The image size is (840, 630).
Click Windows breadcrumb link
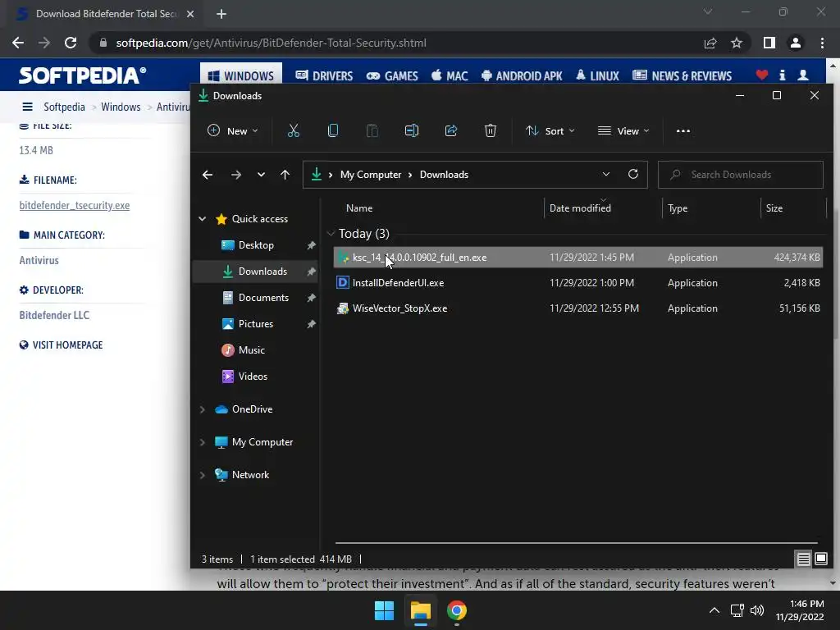pos(121,107)
